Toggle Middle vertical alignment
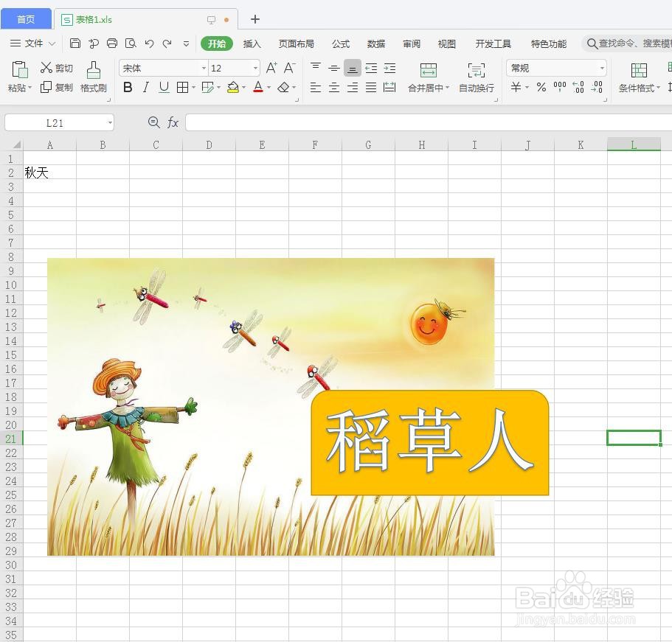 [x=334, y=68]
